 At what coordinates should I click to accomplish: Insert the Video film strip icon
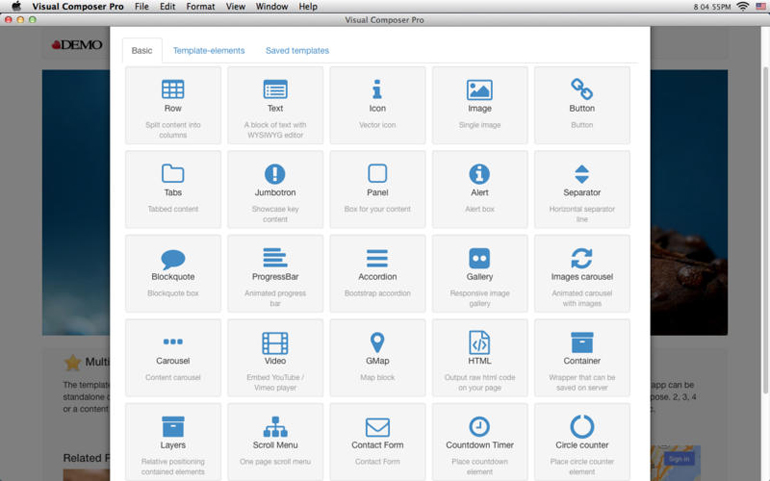[275, 343]
